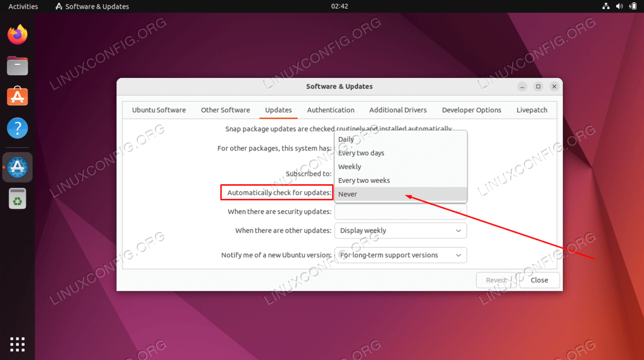
Task: Switch to the Livepatch tab
Action: pyautogui.click(x=532, y=110)
